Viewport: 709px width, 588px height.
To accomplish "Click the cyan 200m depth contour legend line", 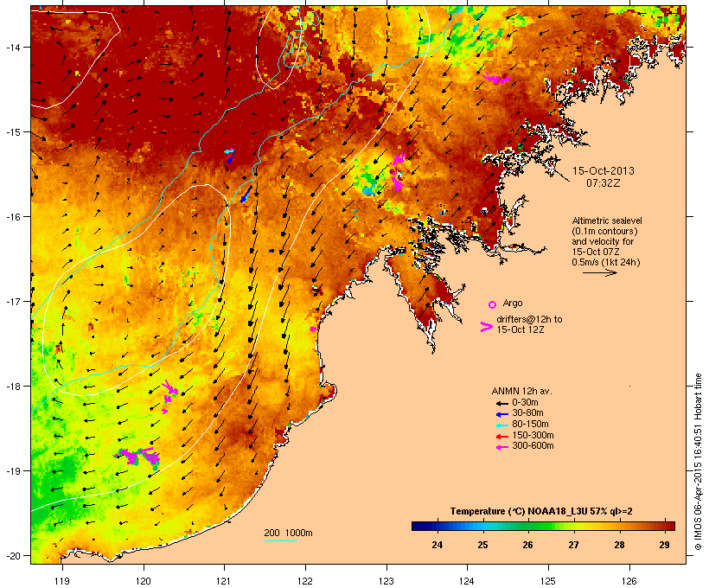I will click(280, 540).
